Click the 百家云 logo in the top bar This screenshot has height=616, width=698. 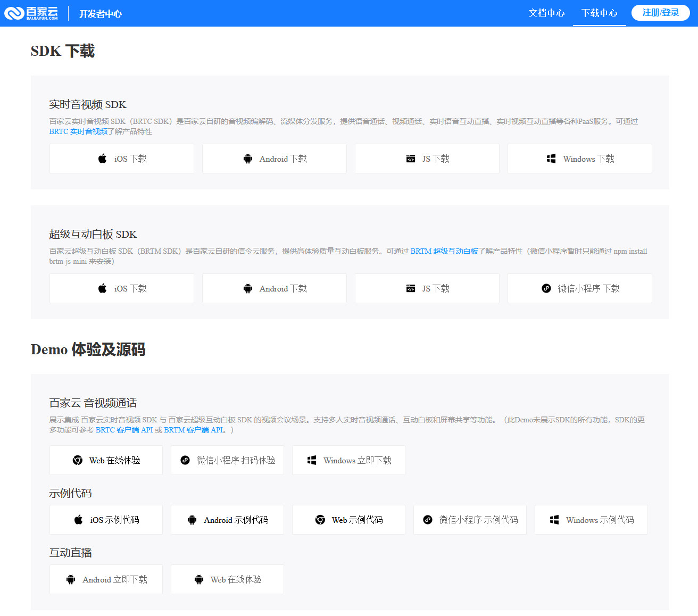(x=32, y=13)
